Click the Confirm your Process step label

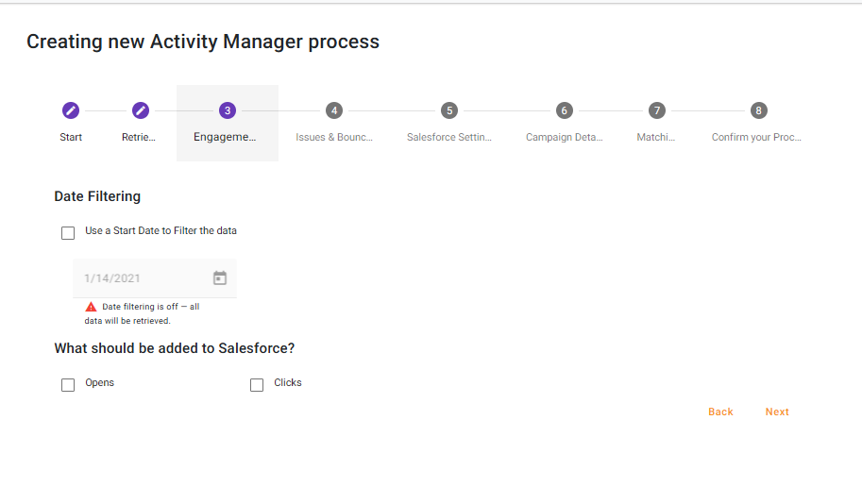[x=756, y=137]
